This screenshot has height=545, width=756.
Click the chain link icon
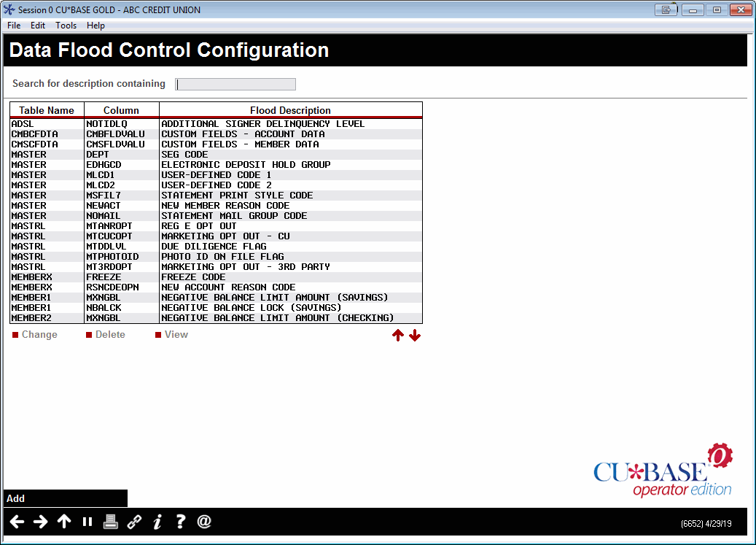[x=134, y=522]
